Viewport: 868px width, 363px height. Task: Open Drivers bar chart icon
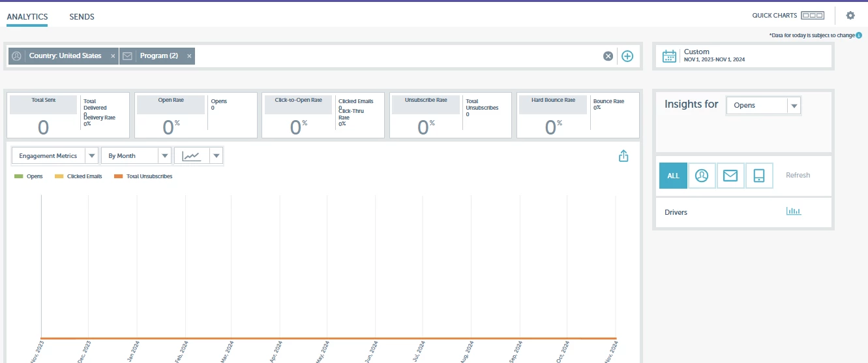[x=794, y=211]
